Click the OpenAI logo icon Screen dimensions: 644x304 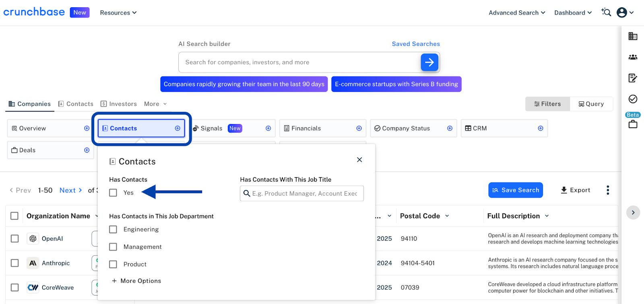[33, 239]
